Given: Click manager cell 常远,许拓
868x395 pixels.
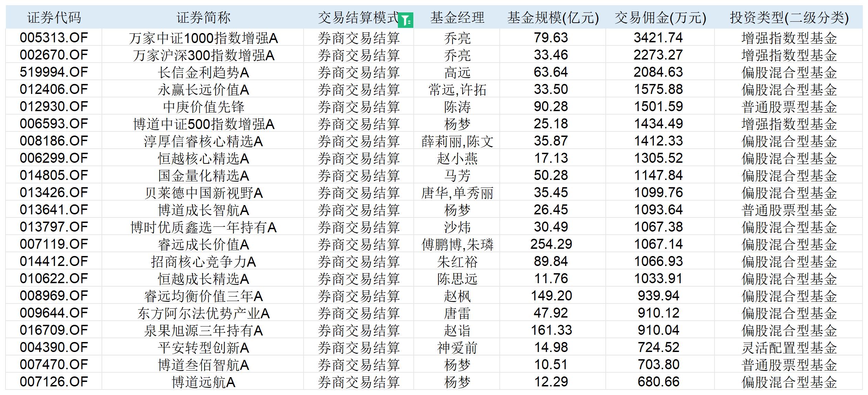Looking at the screenshot, I should coord(457,89).
